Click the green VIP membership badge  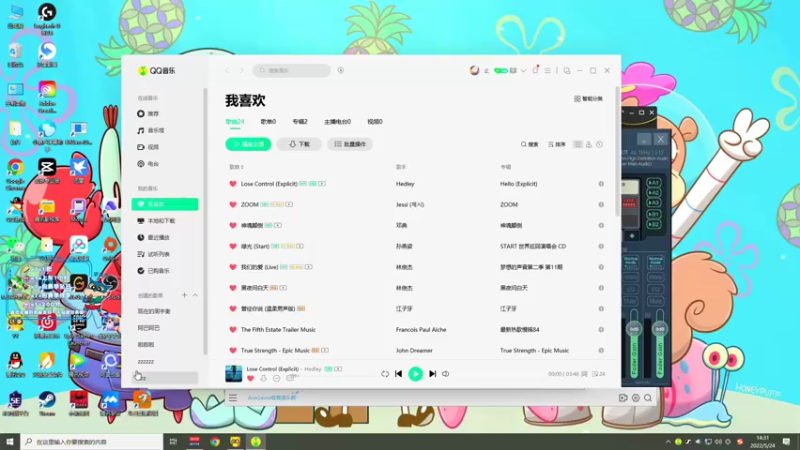click(x=501, y=70)
